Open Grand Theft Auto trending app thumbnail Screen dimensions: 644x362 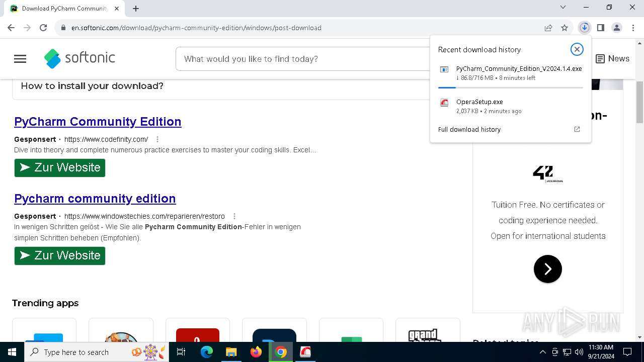428,330
